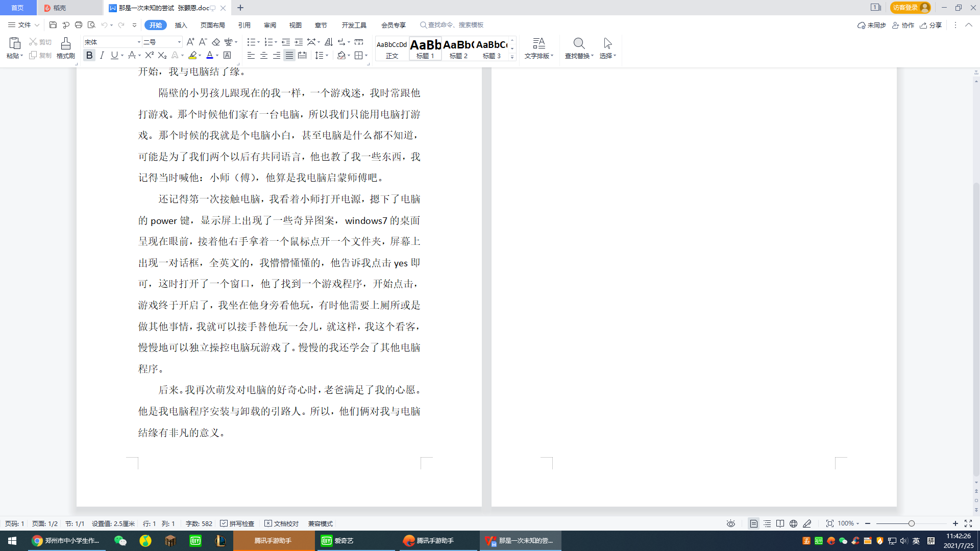Center align the paragraph
The width and height of the screenshot is (980, 551).
[264, 55]
